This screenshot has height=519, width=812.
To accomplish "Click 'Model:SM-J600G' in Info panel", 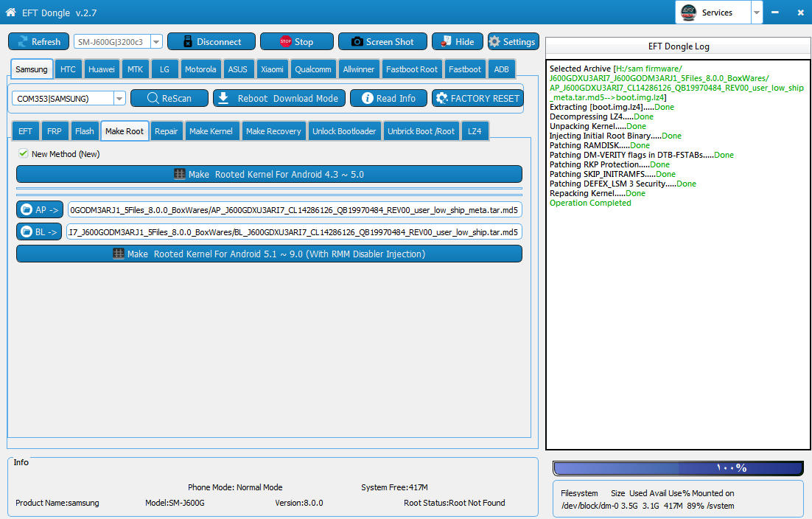I will [175, 503].
